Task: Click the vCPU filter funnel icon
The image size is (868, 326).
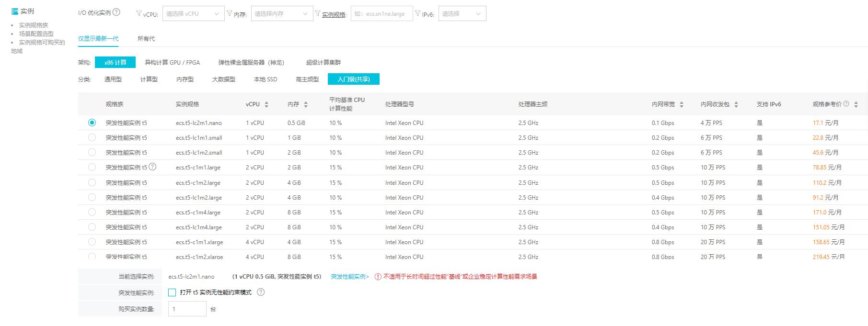Action: pos(139,14)
